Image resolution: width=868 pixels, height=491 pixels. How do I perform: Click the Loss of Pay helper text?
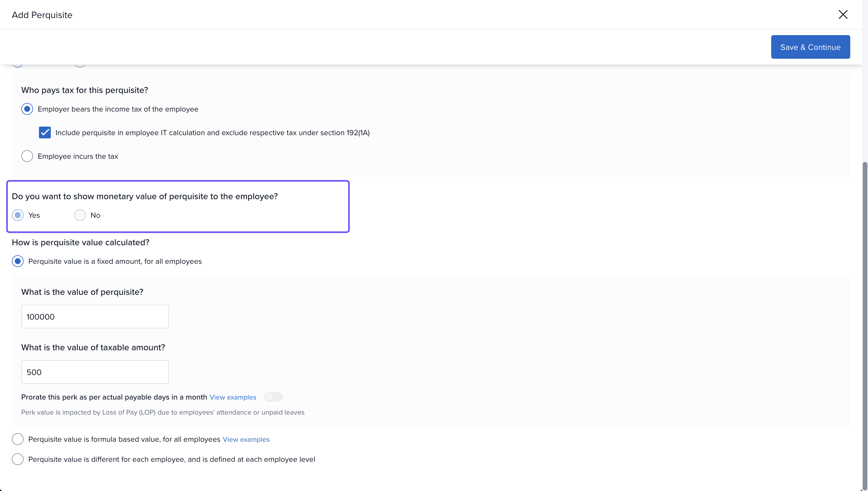[x=163, y=413]
